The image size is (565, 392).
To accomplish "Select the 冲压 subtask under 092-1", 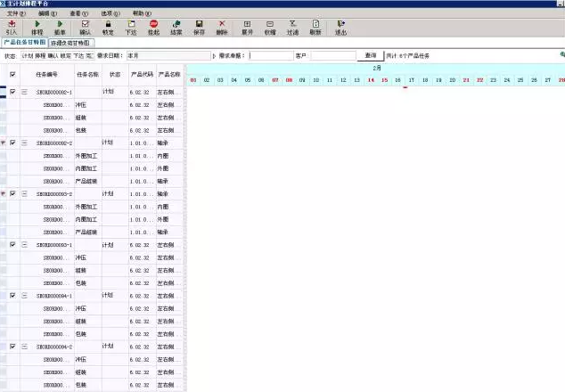I will pyautogui.click(x=81, y=105).
